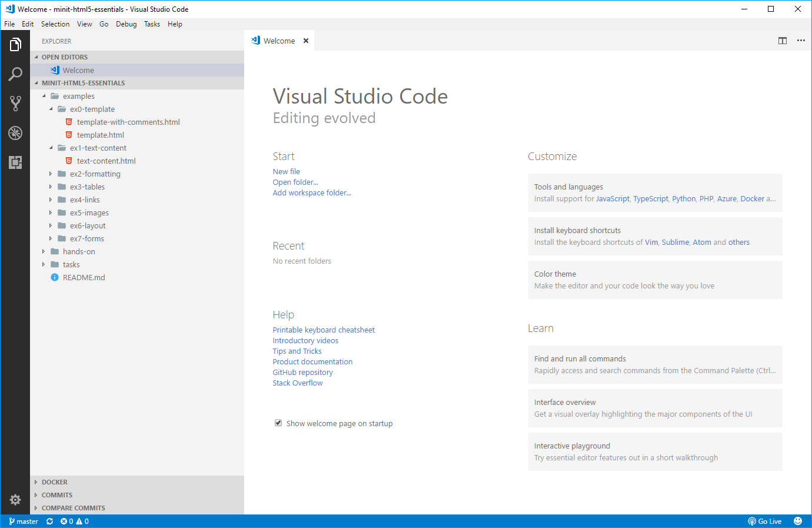This screenshot has height=528, width=812.
Task: Expand the ex4-links folder
Action: pos(51,200)
